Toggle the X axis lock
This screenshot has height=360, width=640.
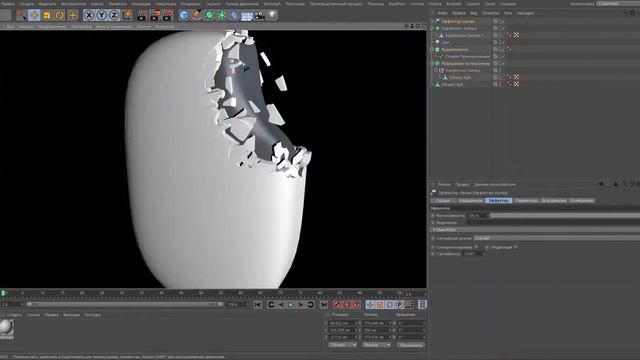coord(89,15)
